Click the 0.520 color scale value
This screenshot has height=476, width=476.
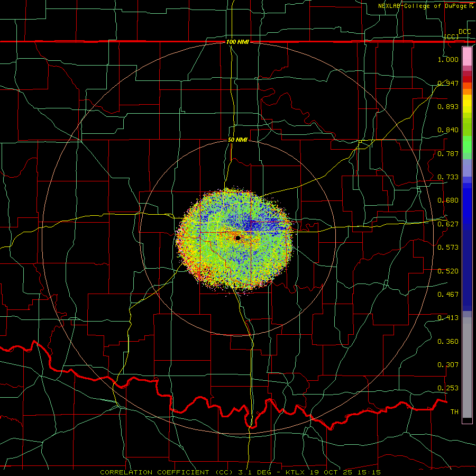point(448,271)
